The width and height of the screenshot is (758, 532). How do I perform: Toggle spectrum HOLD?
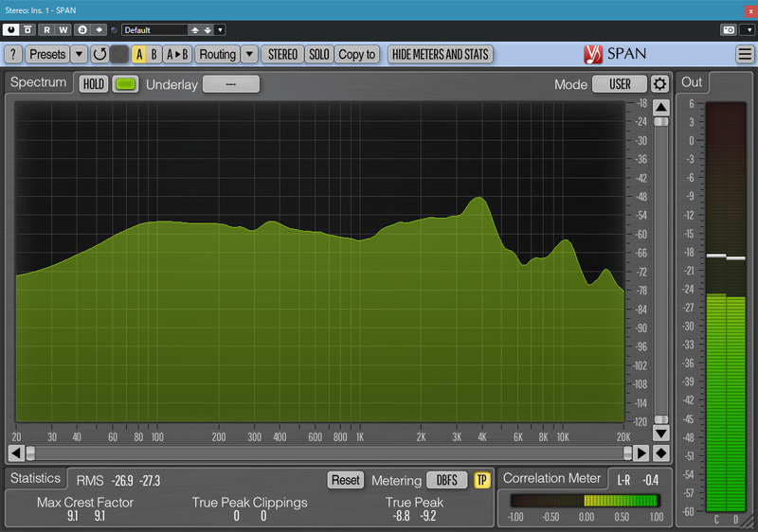93,84
